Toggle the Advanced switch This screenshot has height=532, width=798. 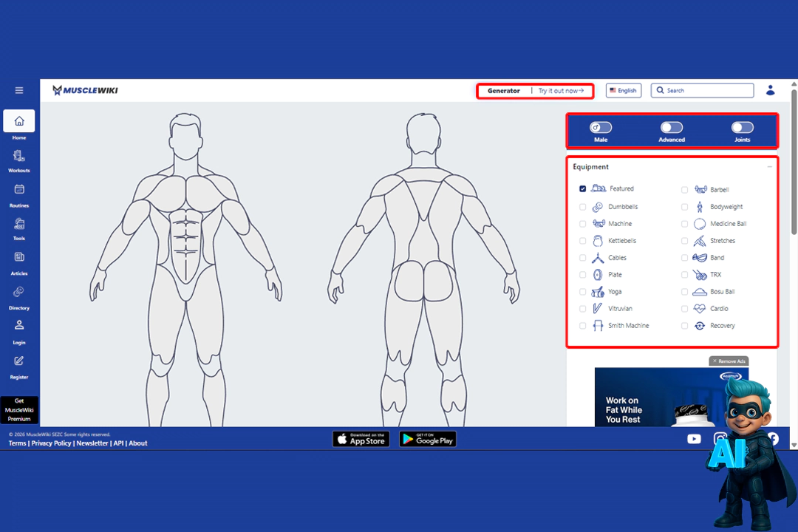tap(671, 128)
